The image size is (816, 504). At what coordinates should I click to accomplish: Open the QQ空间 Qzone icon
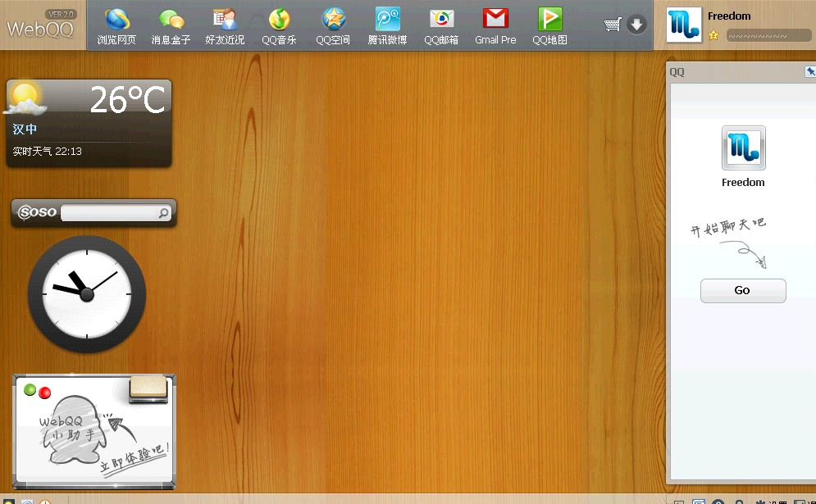pyautogui.click(x=333, y=26)
